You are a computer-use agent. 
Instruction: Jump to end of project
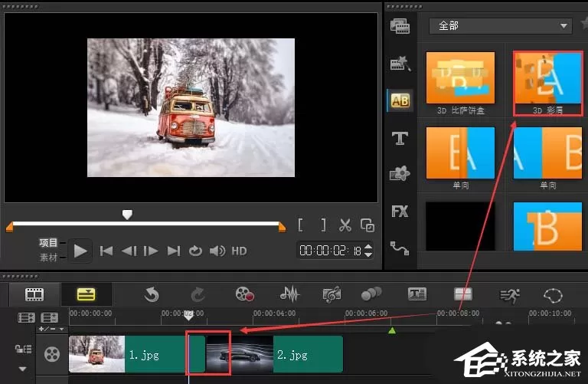174,251
